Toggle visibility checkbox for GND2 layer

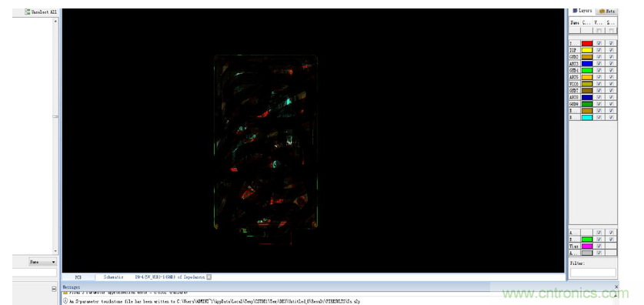(599, 57)
